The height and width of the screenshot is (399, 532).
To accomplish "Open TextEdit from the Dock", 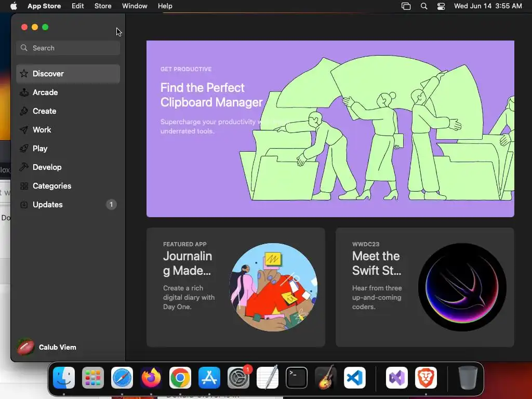I will 268,378.
